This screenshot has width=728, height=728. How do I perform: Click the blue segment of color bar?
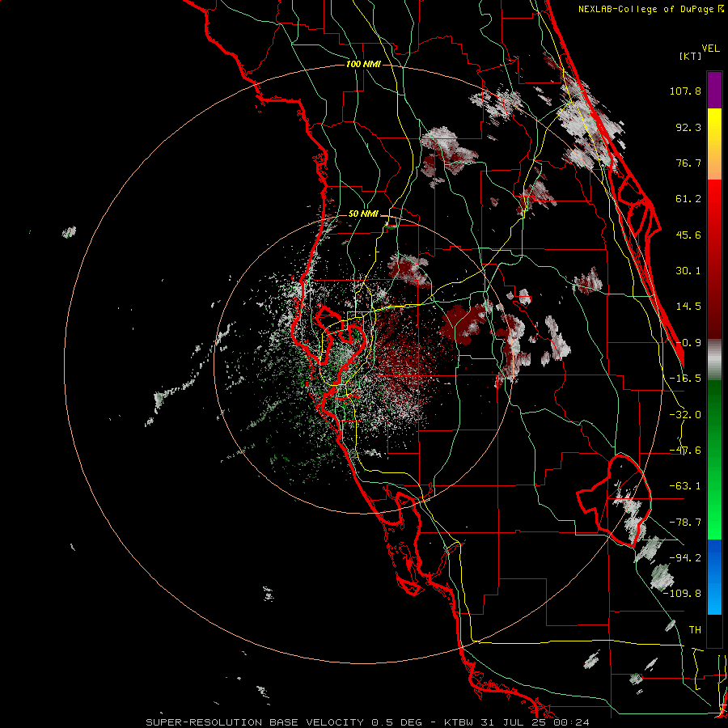click(x=714, y=577)
